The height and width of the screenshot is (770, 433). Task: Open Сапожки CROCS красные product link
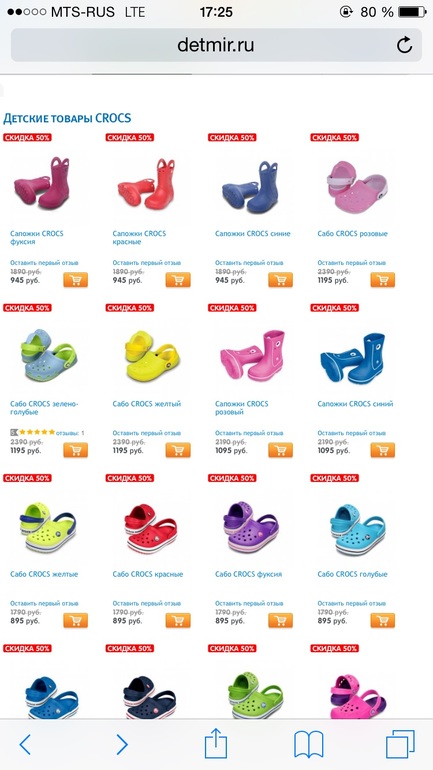(139, 238)
